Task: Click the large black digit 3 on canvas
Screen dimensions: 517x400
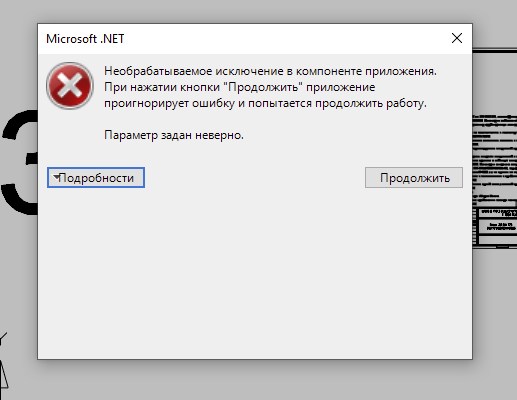Action: pos(19,162)
